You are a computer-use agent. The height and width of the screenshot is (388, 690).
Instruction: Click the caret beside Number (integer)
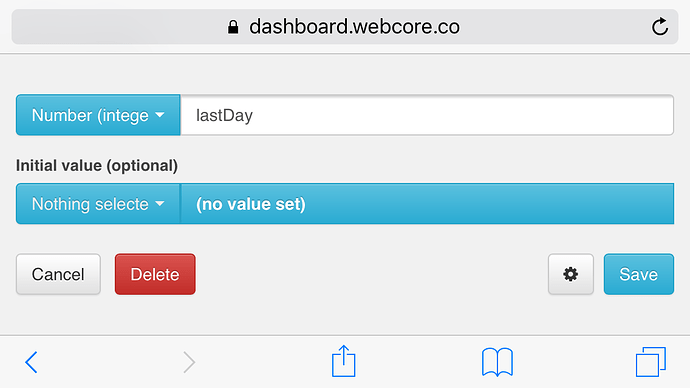(x=160, y=115)
